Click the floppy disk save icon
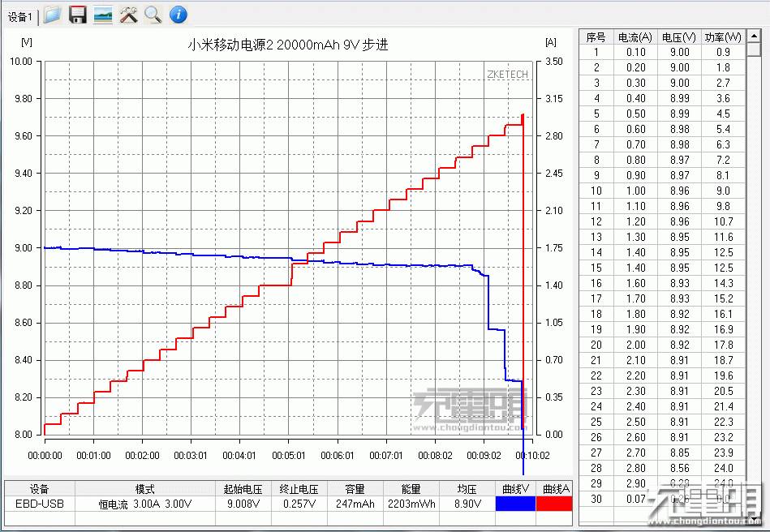The height and width of the screenshot is (532, 770). (78, 15)
